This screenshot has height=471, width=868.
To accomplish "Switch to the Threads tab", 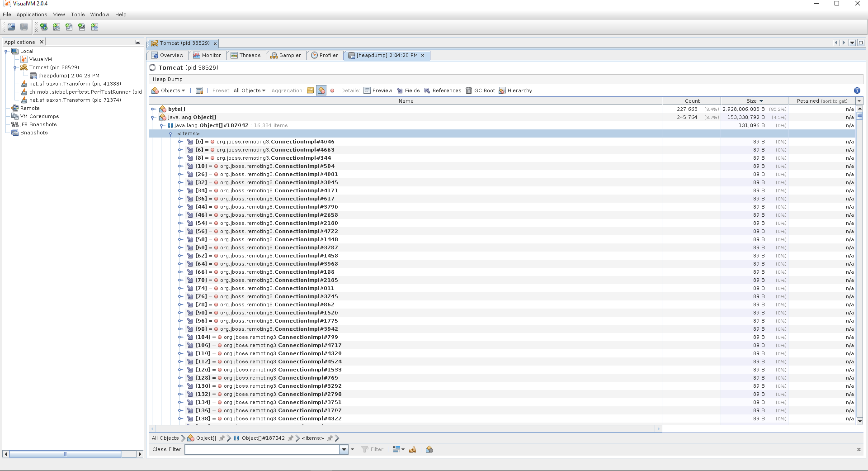I will 246,55.
